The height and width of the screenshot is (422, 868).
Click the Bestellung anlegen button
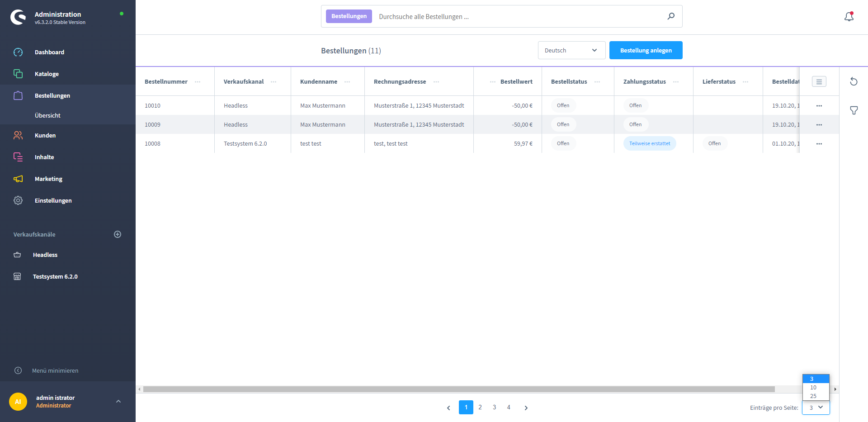click(x=646, y=50)
